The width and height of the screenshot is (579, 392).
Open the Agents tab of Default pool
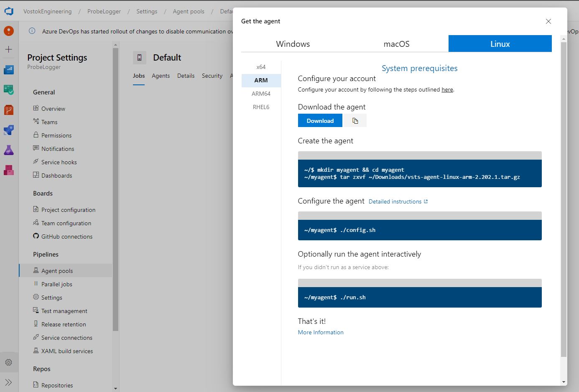point(161,76)
